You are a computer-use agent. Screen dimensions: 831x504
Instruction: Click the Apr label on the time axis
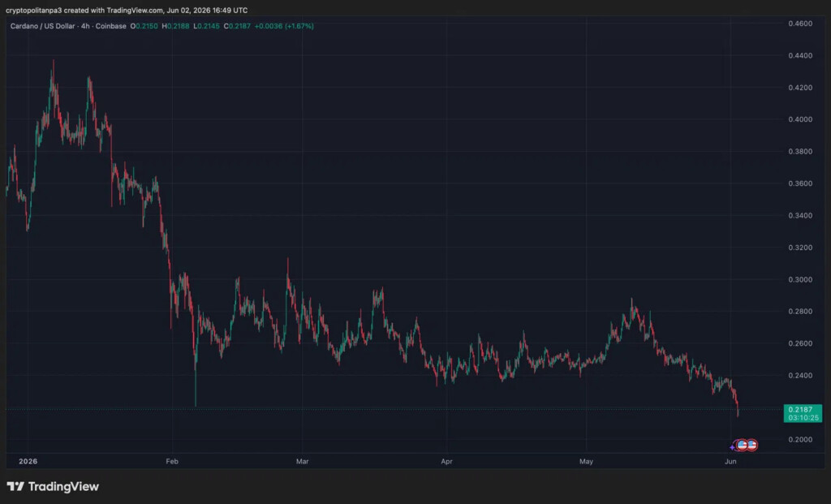coord(447,461)
